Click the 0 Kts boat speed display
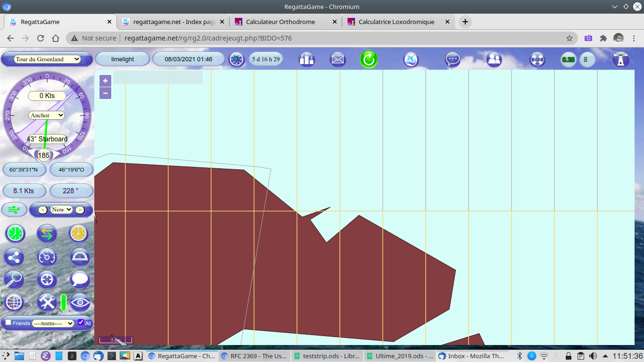644x362 pixels. point(47,96)
